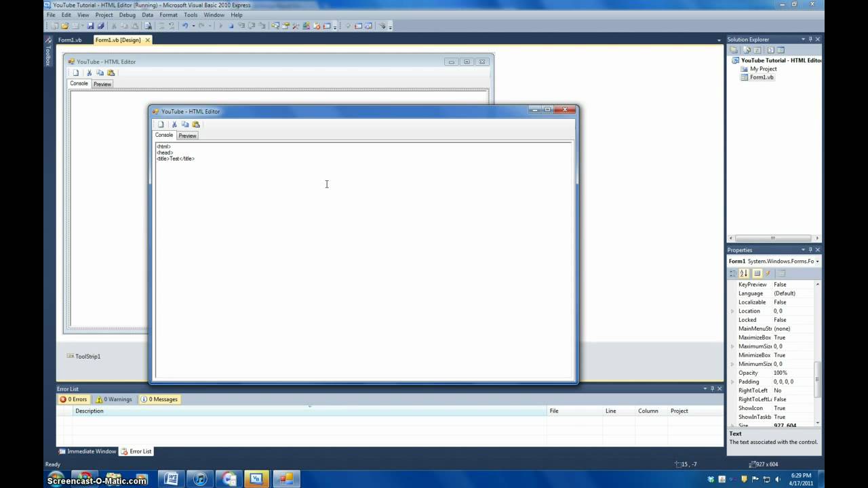
Task: Click Show All Files in Solution Explorer
Action: (747, 50)
